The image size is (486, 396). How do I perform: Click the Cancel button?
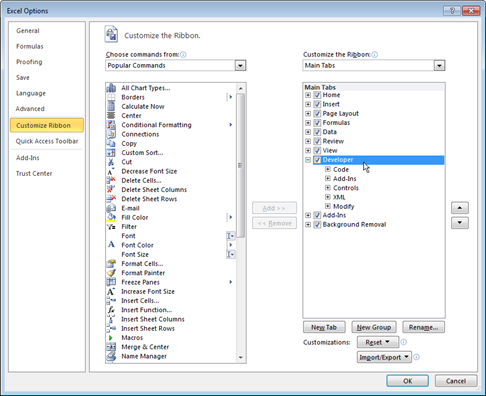pos(456,381)
